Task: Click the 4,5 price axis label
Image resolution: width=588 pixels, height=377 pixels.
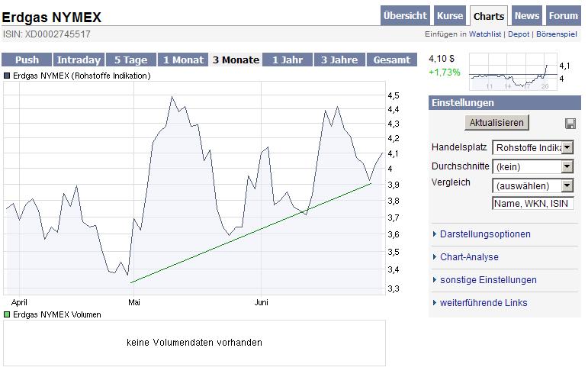Action: tap(394, 95)
